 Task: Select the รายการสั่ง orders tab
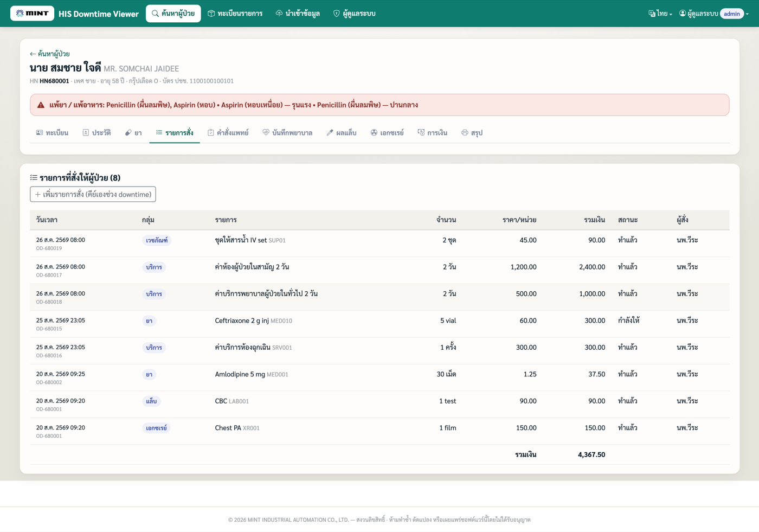click(175, 133)
